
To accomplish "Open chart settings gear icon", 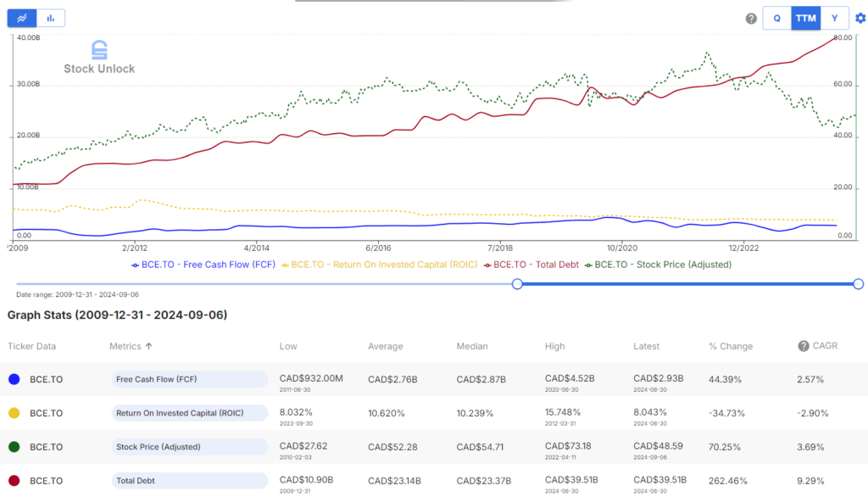I will [860, 19].
